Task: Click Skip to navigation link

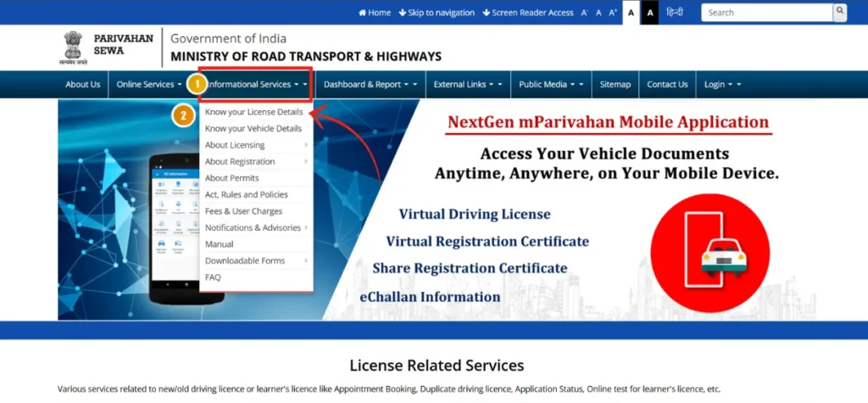Action: [x=437, y=12]
